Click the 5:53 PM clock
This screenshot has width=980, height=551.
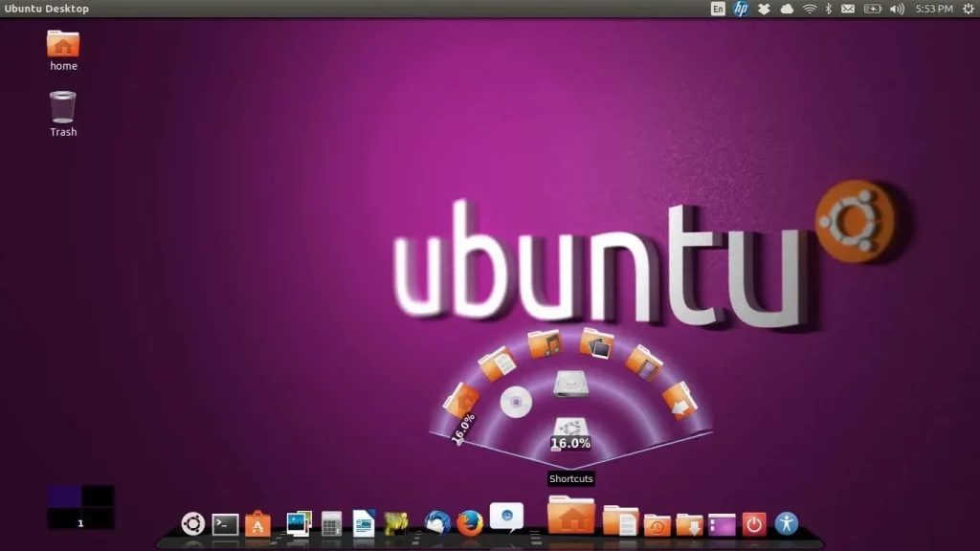coord(934,9)
